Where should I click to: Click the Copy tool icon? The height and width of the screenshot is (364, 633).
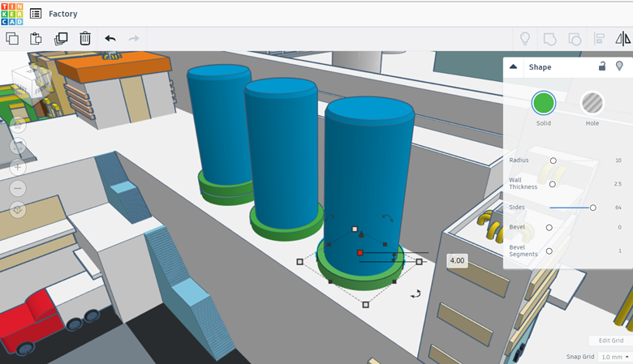pos(12,39)
